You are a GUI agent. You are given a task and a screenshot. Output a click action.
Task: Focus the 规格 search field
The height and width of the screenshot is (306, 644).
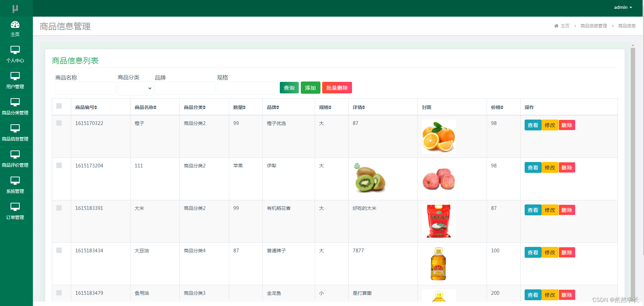pyautogui.click(x=247, y=88)
